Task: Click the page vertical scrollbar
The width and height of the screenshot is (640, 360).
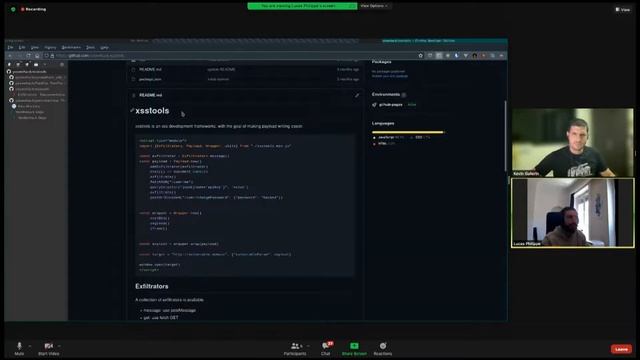Action: pyautogui.click(x=506, y=136)
